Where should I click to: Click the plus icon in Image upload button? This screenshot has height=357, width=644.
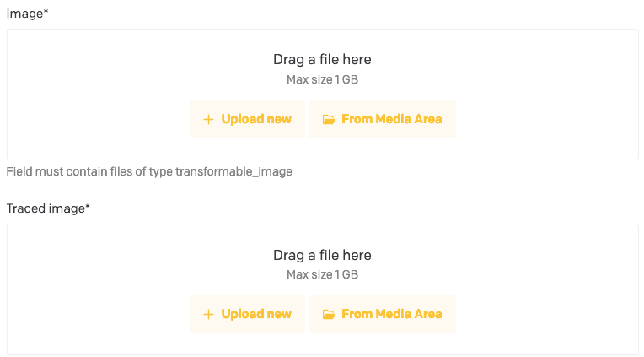[208, 119]
